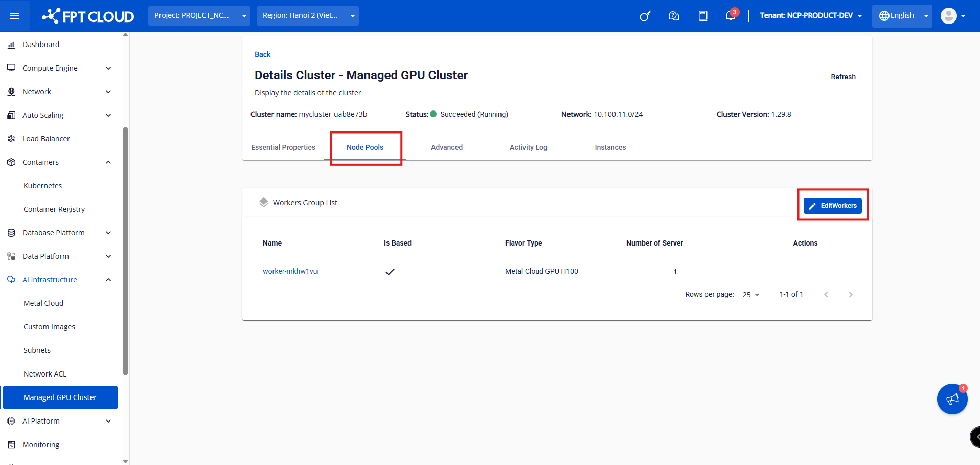Click the Back link
This screenshot has width=980, height=465.
tap(262, 54)
